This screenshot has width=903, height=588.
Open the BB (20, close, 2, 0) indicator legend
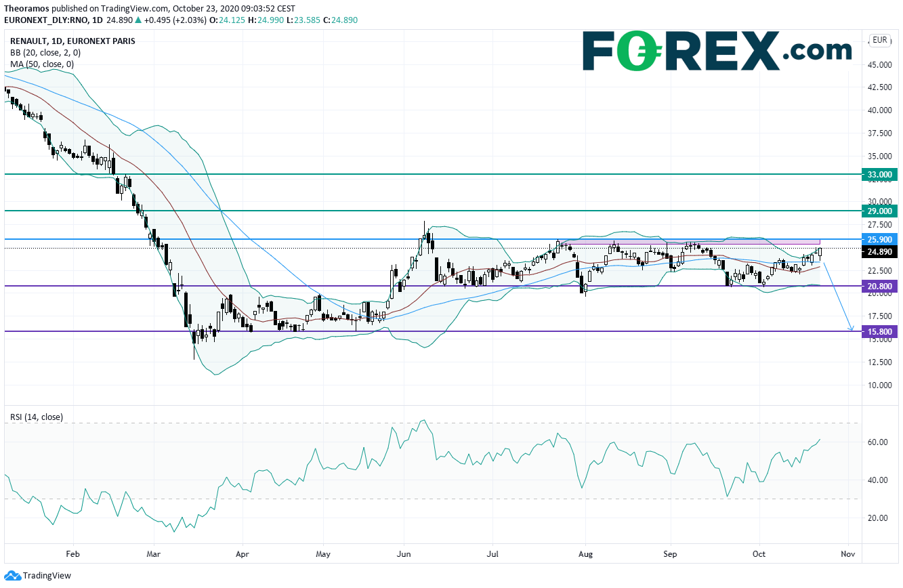coord(47,53)
